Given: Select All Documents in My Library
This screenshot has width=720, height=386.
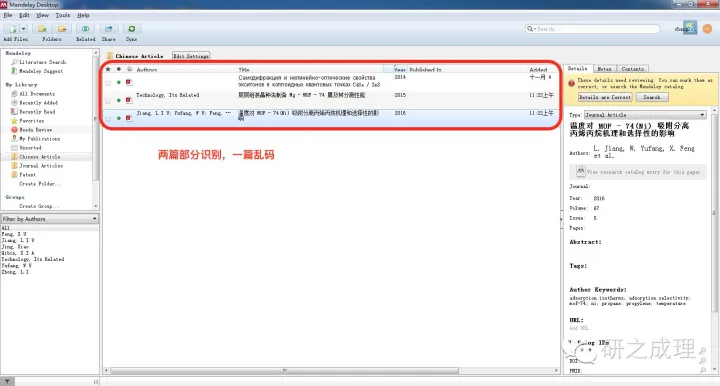Looking at the screenshot, I should click(x=33, y=94).
